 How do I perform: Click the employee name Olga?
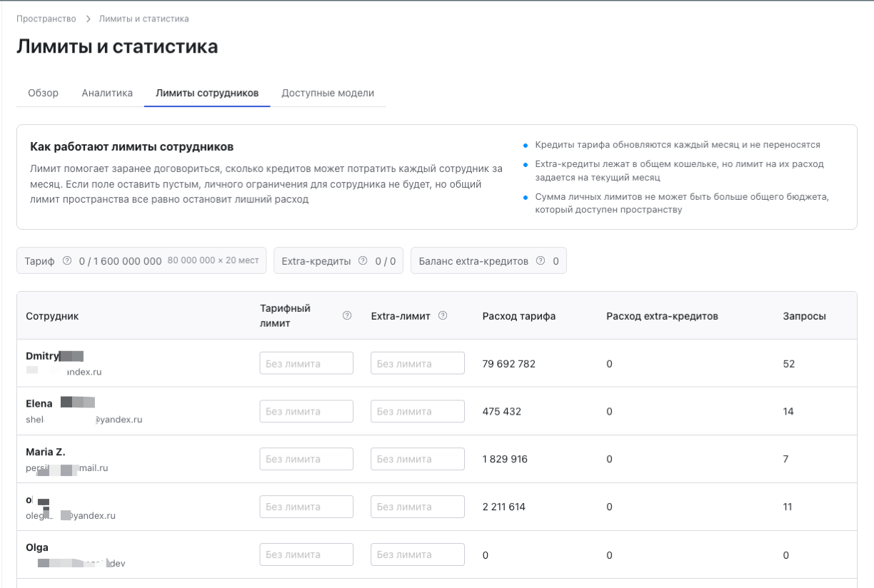pyautogui.click(x=37, y=547)
